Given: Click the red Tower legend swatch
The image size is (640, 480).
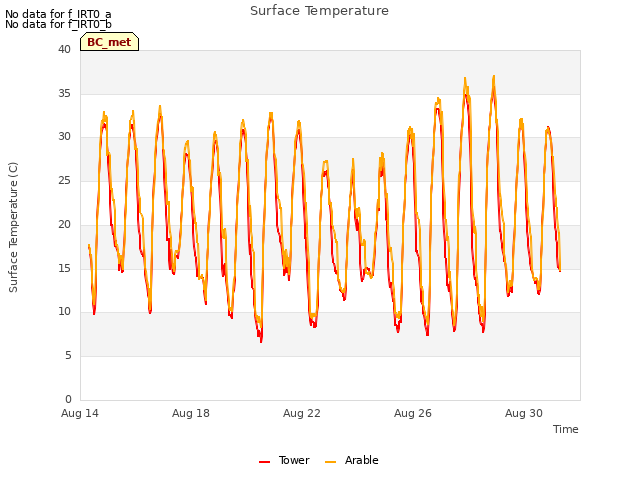Looking at the screenshot, I should point(264,462).
